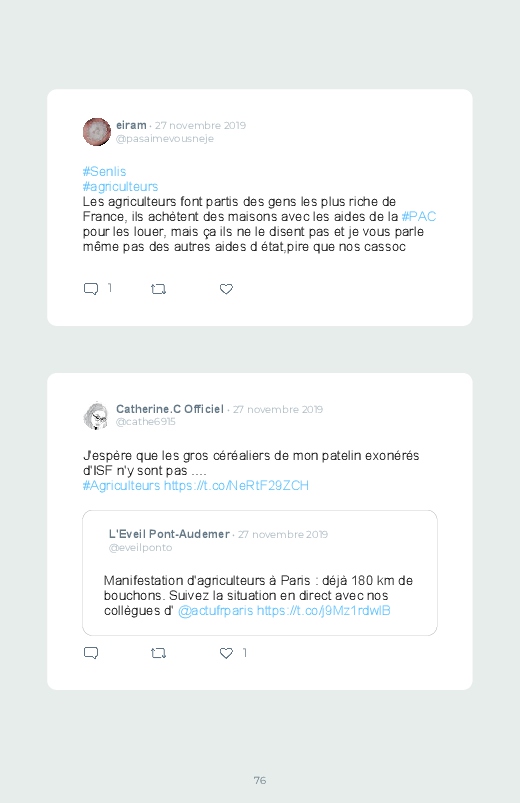Follow the #PAC hashtag link
This screenshot has height=803, width=520.
click(419, 217)
